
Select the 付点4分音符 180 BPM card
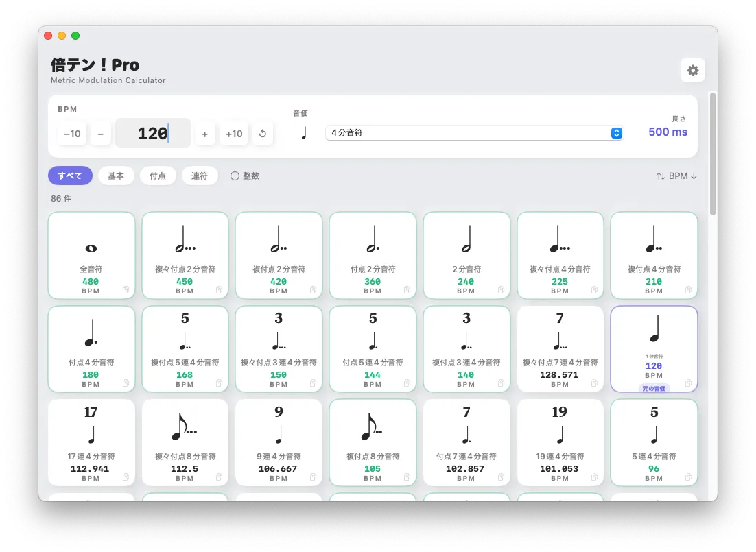[x=92, y=348]
